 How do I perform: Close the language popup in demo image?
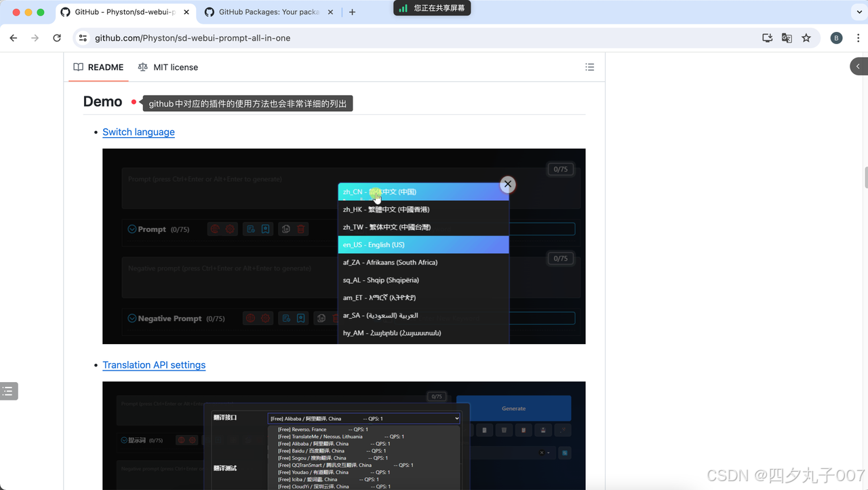click(x=507, y=184)
